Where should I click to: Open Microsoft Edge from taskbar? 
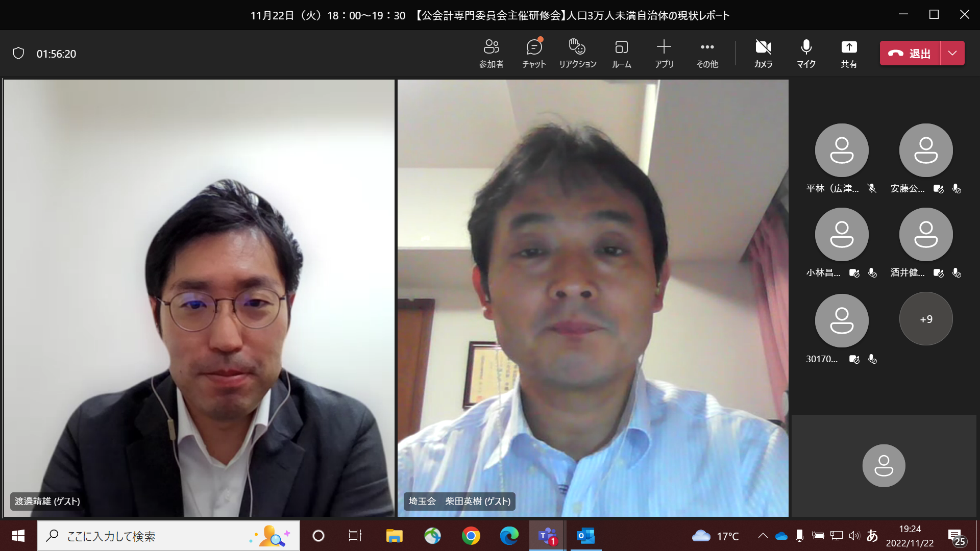pos(509,536)
